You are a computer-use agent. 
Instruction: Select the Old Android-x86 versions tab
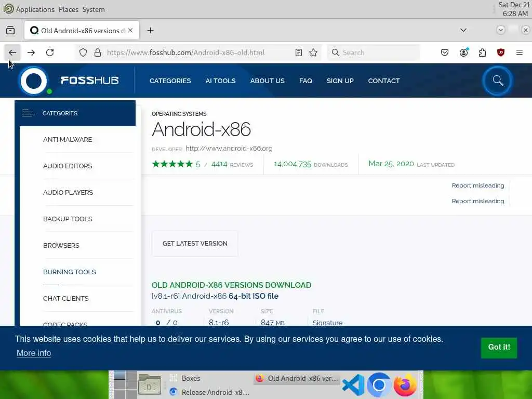82,31
